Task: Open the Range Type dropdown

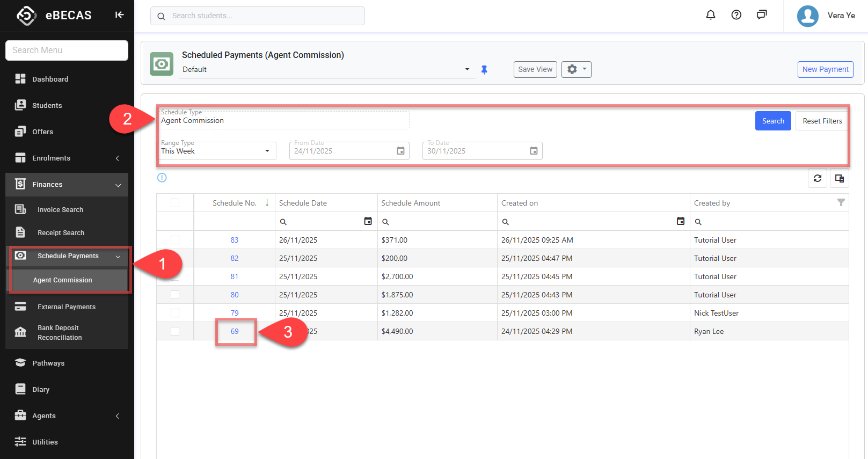Action: click(217, 151)
